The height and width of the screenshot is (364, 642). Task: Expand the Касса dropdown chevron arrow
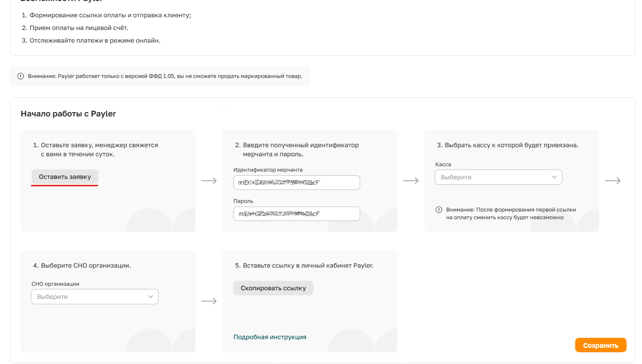pos(554,177)
